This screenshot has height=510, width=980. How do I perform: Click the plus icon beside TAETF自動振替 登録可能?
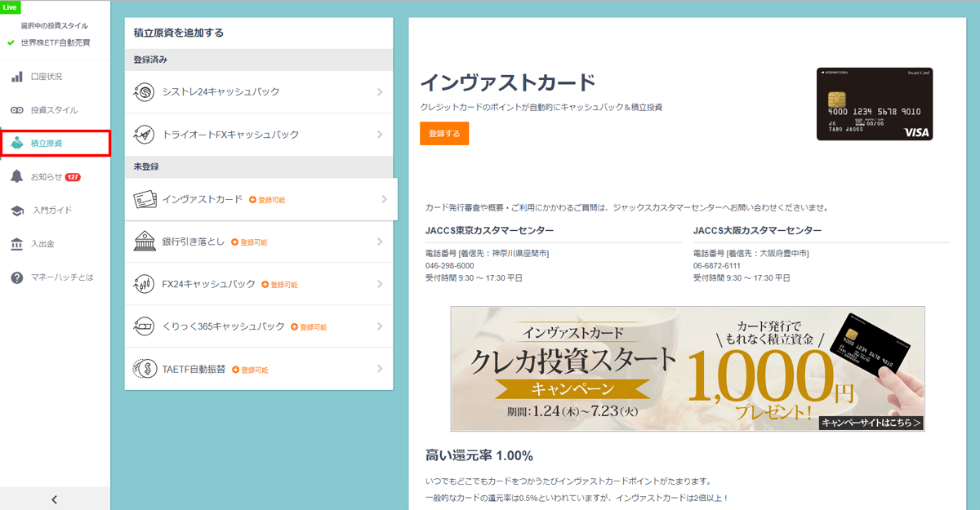[x=235, y=370]
